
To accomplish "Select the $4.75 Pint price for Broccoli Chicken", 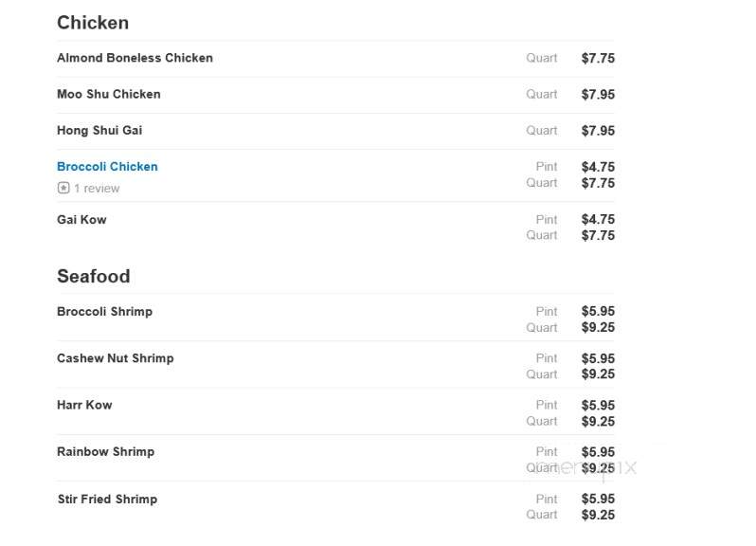I will (598, 167).
